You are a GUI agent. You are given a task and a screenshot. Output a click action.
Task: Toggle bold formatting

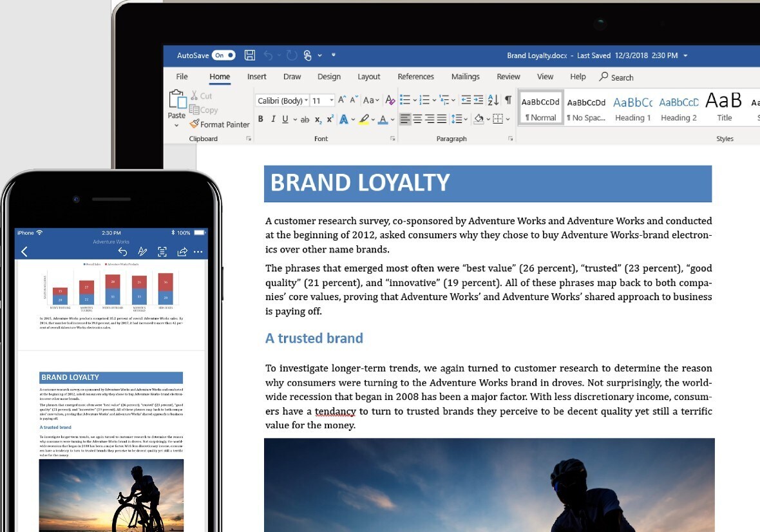pyautogui.click(x=261, y=119)
